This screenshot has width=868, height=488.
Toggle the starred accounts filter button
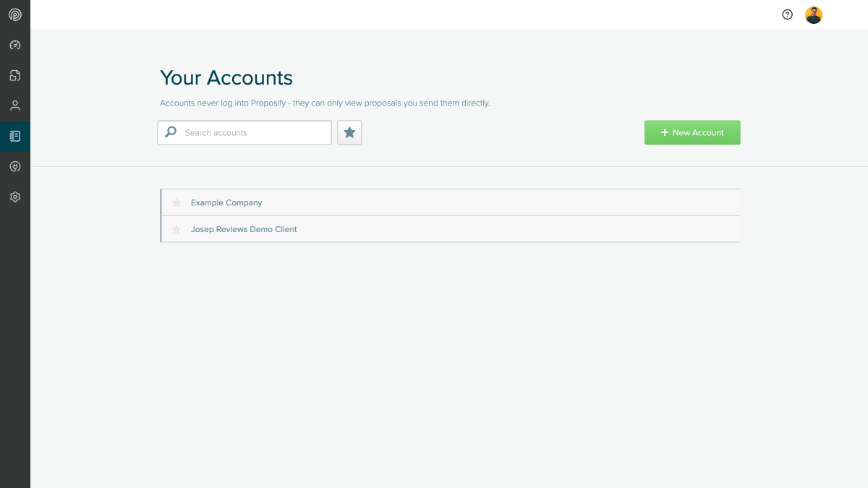click(x=349, y=133)
